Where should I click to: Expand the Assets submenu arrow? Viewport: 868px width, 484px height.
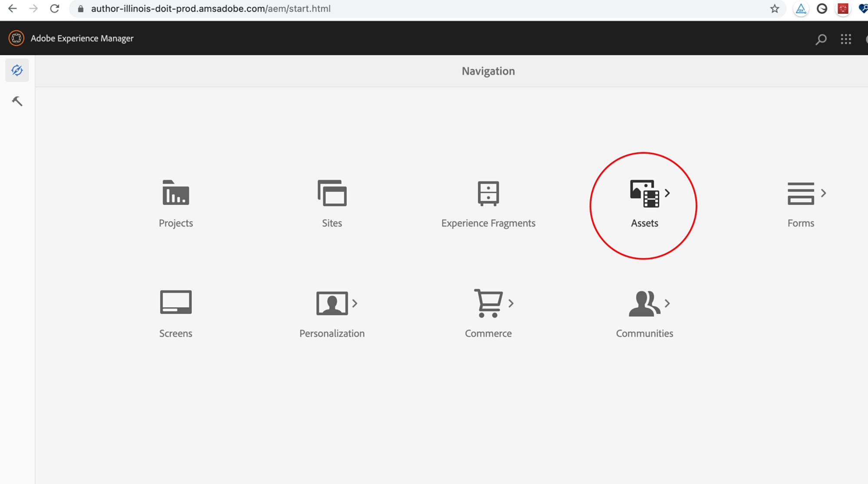668,193
